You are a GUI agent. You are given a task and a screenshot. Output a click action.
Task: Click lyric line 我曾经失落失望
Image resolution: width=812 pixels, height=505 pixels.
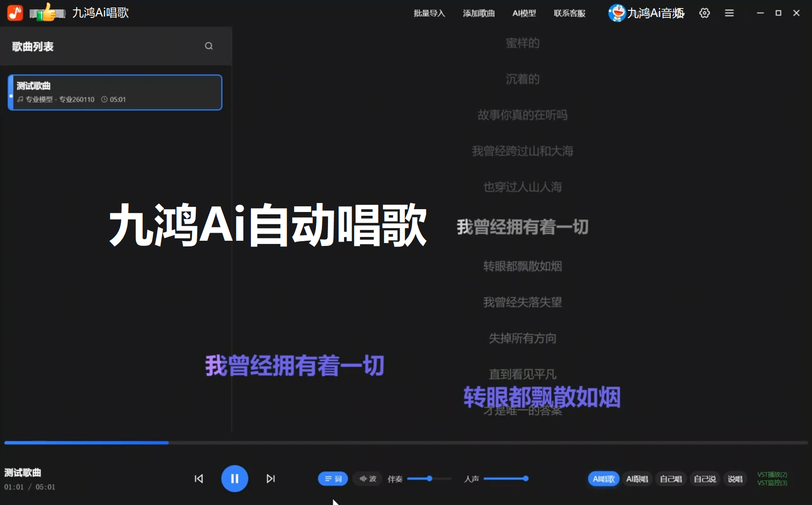[x=523, y=302]
